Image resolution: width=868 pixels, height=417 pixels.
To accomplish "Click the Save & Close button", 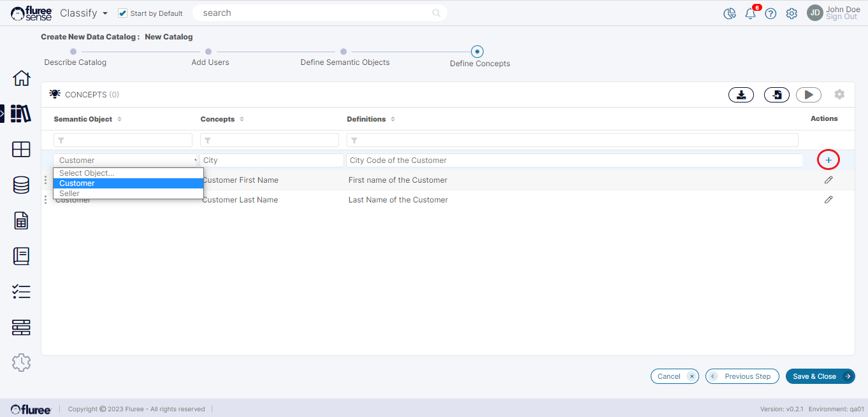I will [x=820, y=376].
